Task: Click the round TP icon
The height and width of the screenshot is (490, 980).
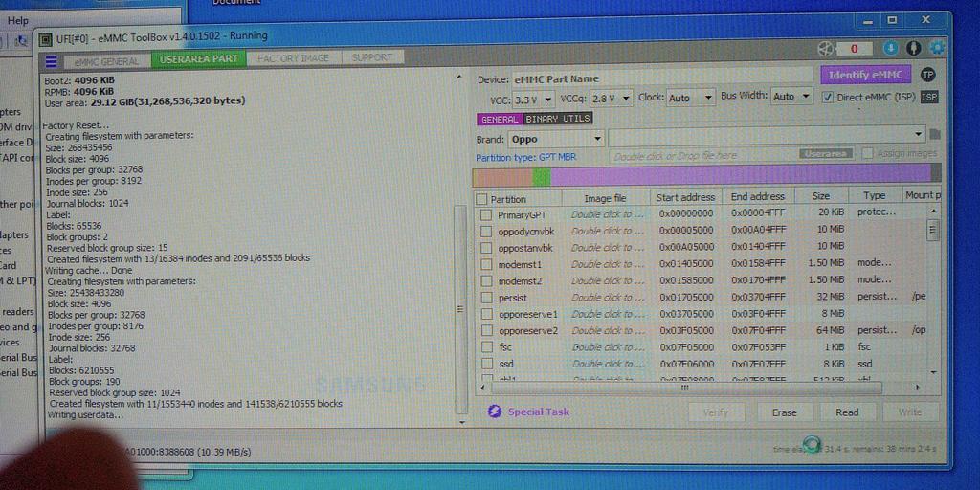Action: click(928, 75)
